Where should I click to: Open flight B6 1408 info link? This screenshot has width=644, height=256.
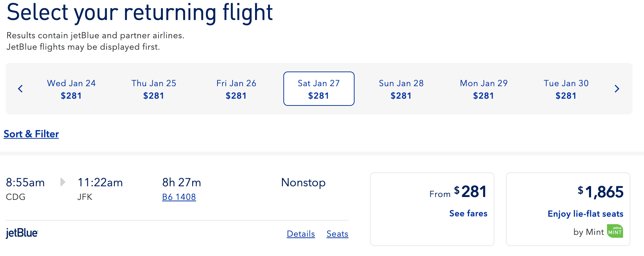[179, 197]
